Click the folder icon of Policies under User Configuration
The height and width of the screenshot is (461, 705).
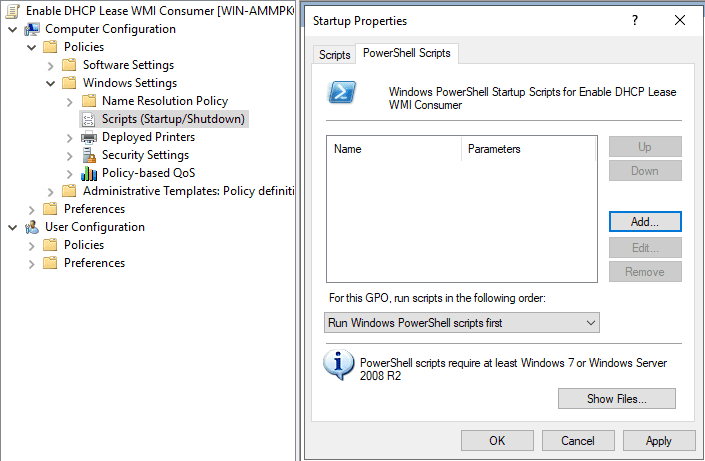click(50, 245)
